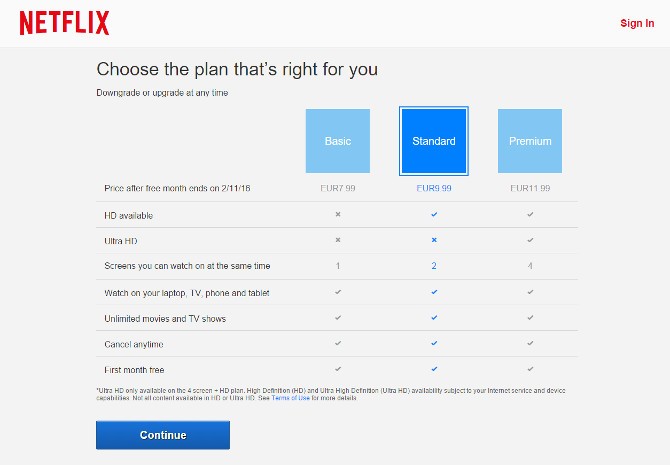Click the Premium plan EUR11.99 price
Screen dimensions: 670x465
(x=530, y=188)
